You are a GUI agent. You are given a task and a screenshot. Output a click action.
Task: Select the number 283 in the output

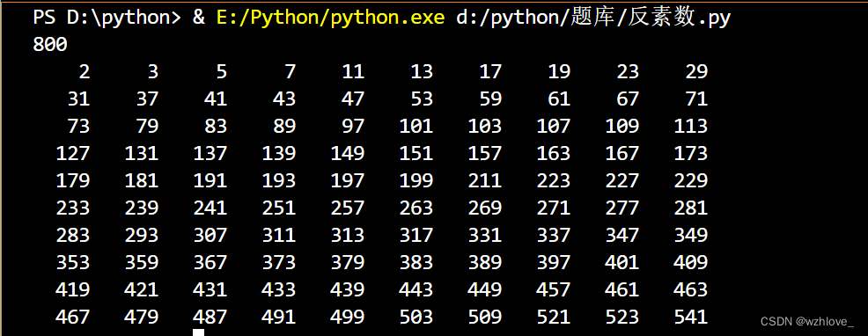point(73,235)
